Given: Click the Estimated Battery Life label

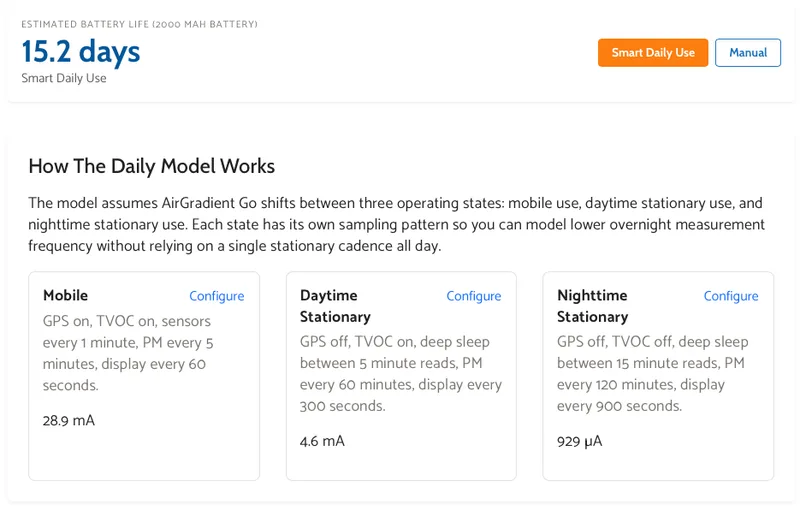Looking at the screenshot, I should pos(139,24).
